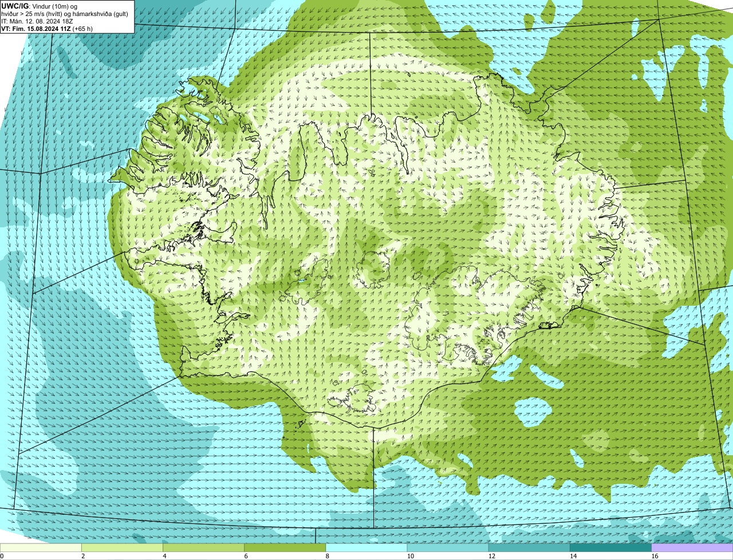Click the pale cyan 8–10 legend swatch
This screenshot has height=560, width=733.
366,548
